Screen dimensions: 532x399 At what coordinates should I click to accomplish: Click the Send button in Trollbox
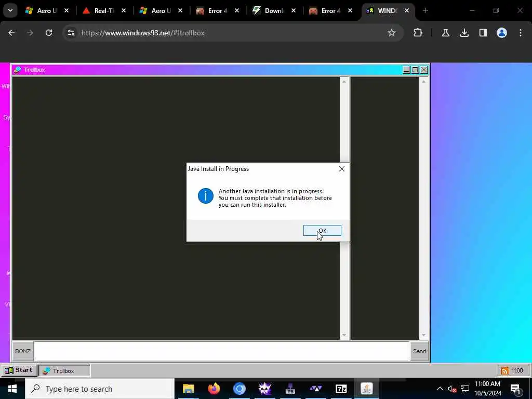point(419,351)
